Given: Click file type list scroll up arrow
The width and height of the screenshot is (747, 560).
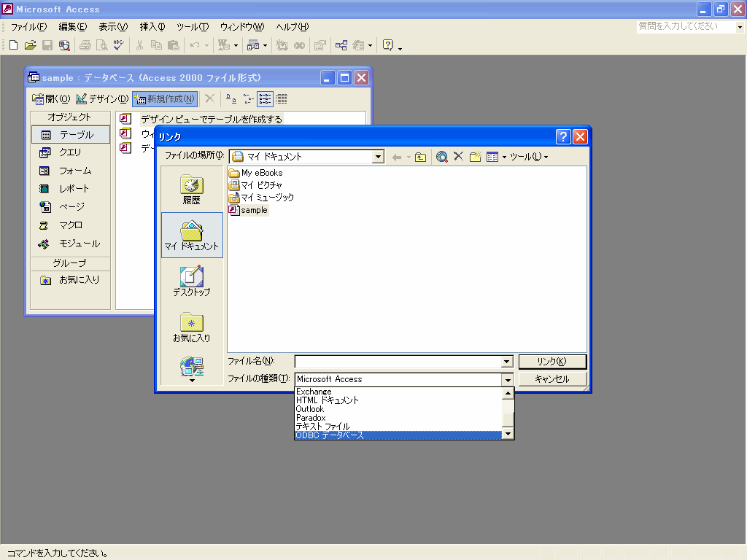Looking at the screenshot, I should click(508, 393).
